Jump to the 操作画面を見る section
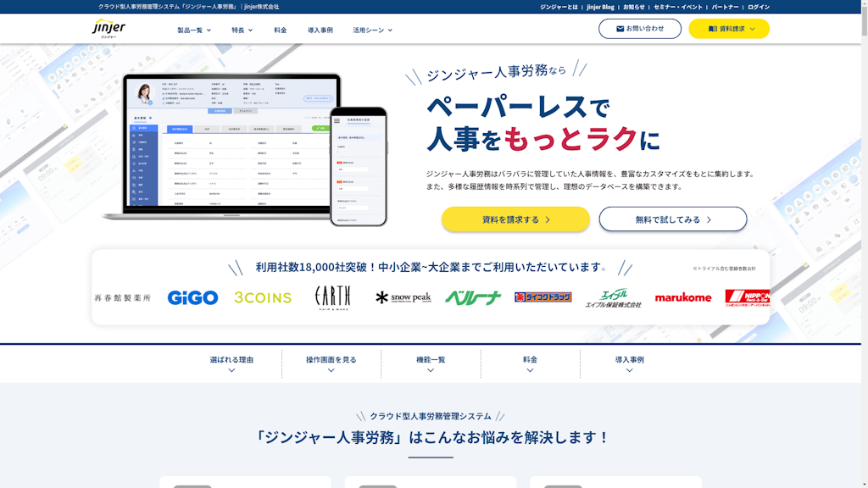Image resolution: width=868 pixels, height=488 pixels. 331,363
